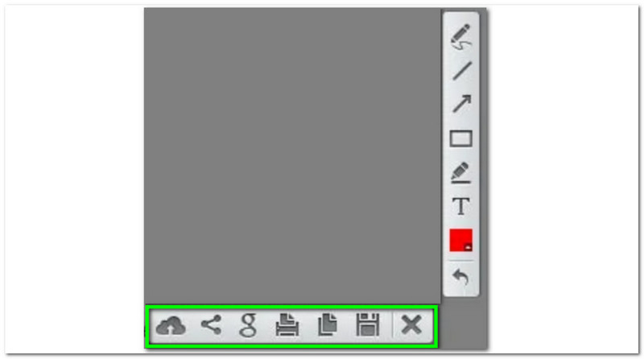The width and height of the screenshot is (644, 359).
Task: Save the screenshot with floppy disk icon
Action: coord(368,325)
